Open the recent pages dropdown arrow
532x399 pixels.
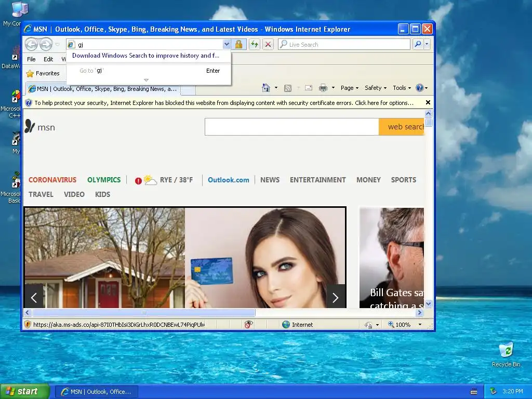[57, 45]
